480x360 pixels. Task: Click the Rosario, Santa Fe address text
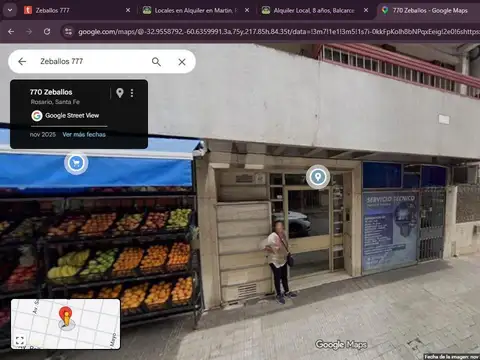coord(55,102)
